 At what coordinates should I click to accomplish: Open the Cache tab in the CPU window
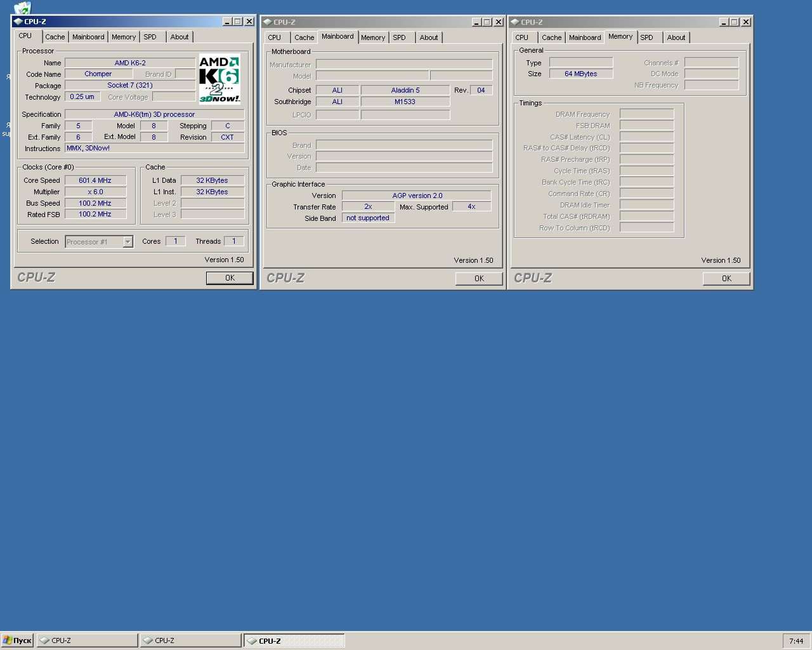tap(55, 37)
